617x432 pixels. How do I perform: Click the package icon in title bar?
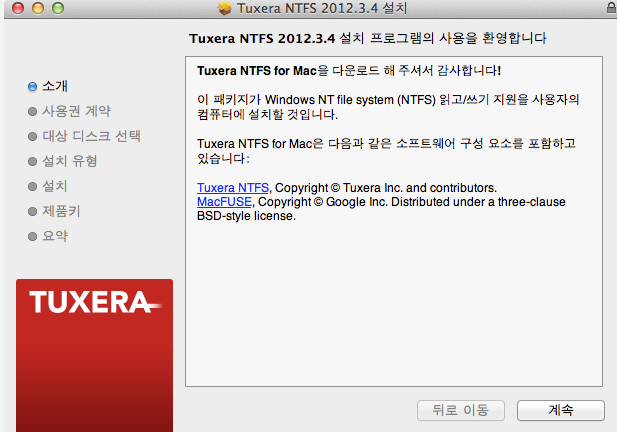point(225,8)
